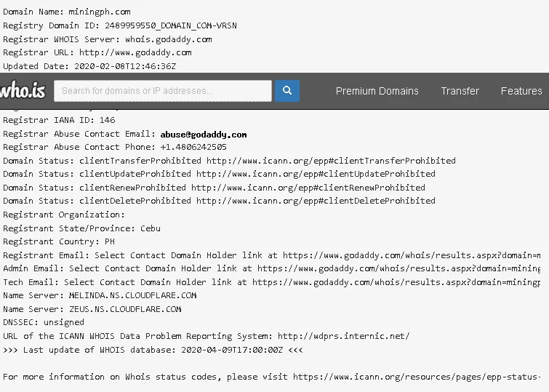
Task: Click the Registrar URL http://www.godaddy.com text
Action: [97, 52]
